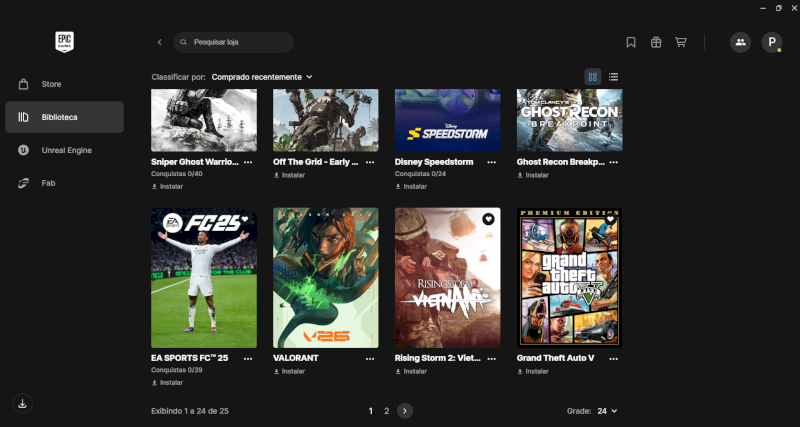Open the profile avatar P
This screenshot has height=427, width=800.
tap(771, 42)
